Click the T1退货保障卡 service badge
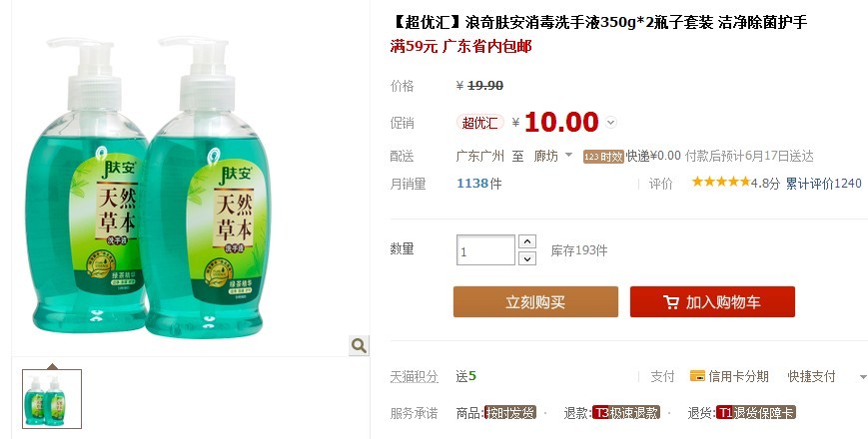Screen dimensions: 868x439 point(755,412)
